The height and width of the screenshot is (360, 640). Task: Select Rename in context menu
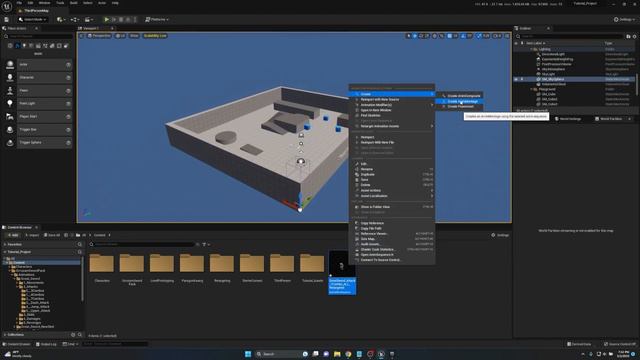pos(392,169)
